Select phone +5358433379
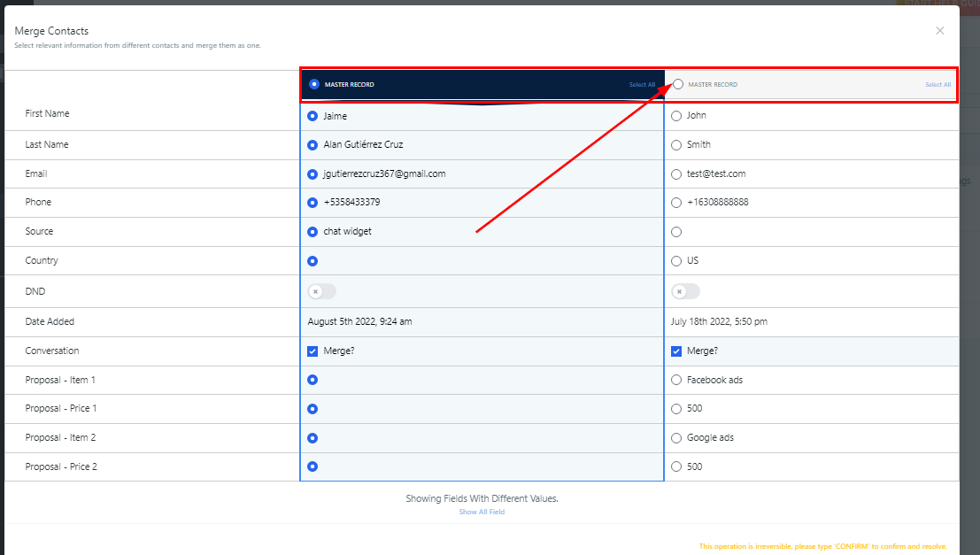 pos(313,203)
